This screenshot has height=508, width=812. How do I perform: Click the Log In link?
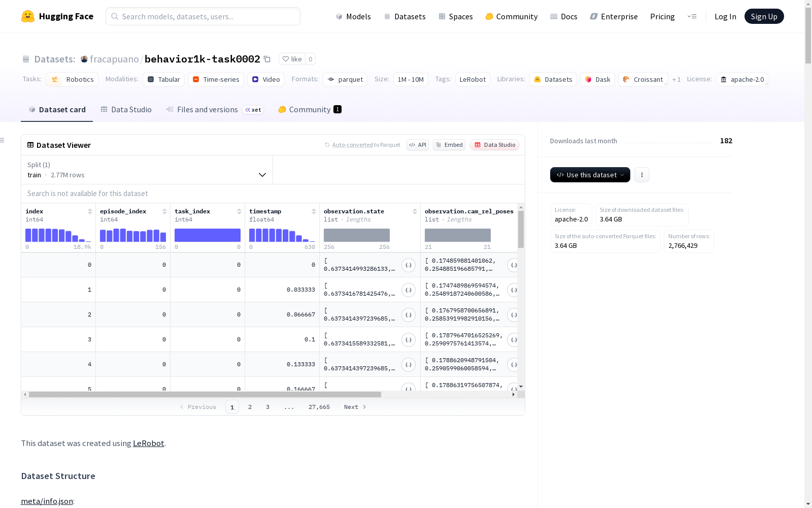pos(725,16)
